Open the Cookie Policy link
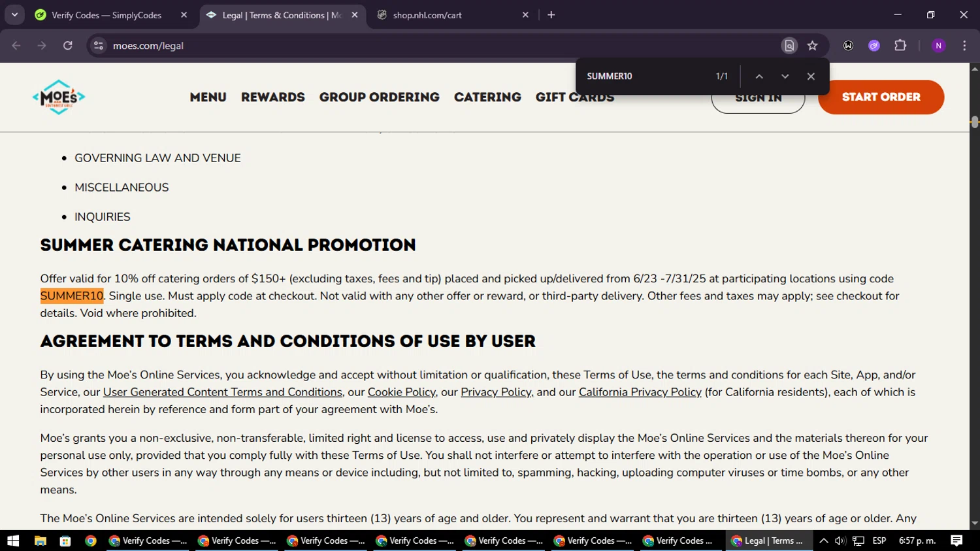 point(401,392)
